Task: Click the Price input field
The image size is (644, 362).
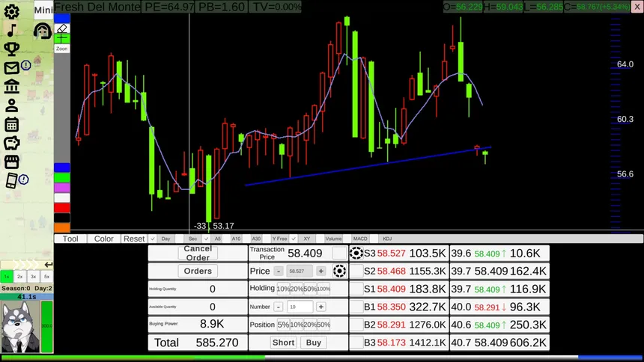Action: click(300, 271)
